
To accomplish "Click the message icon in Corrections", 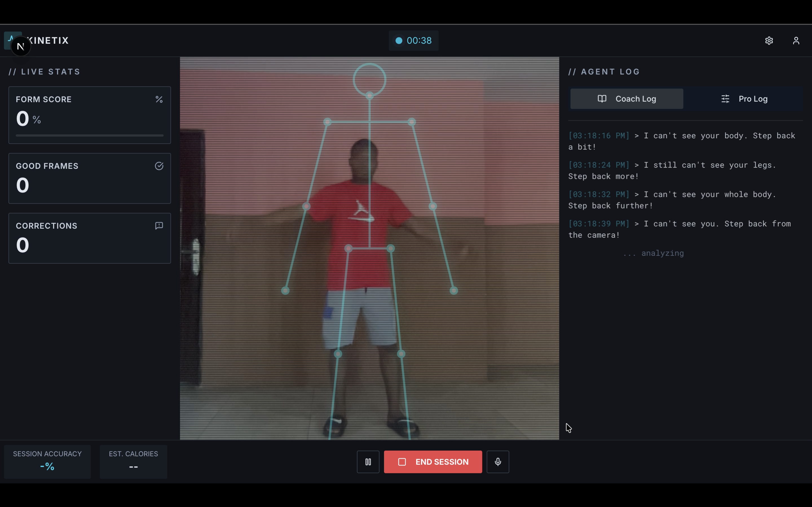I will click(x=159, y=226).
